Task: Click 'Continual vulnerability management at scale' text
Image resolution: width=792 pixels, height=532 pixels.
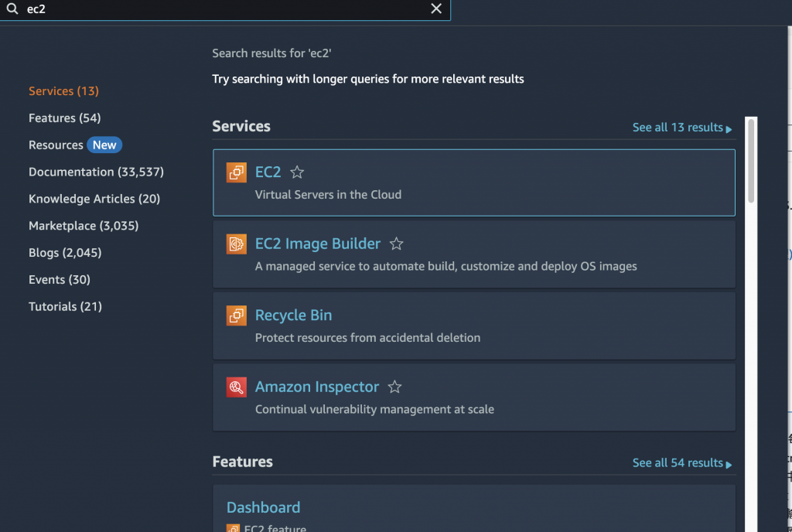Action: tap(374, 409)
